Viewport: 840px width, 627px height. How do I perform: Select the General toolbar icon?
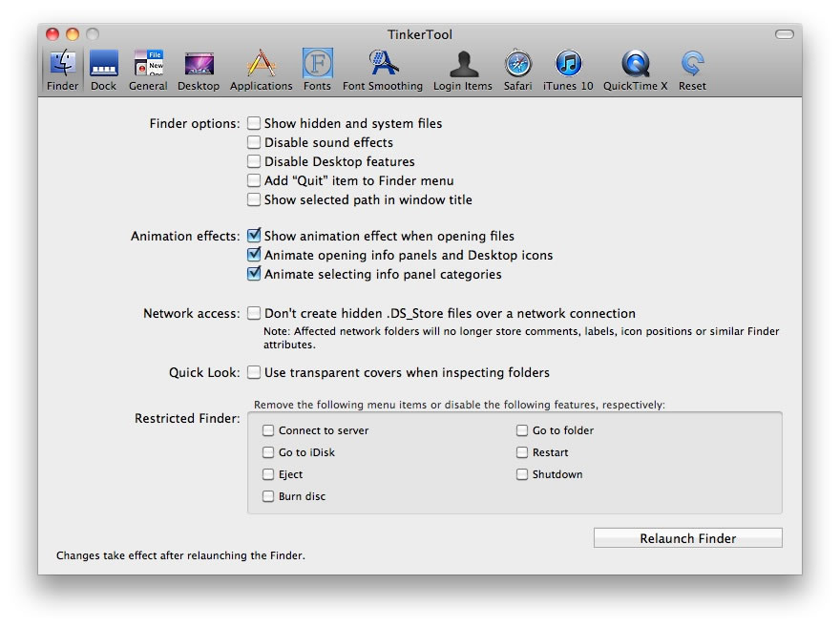(x=148, y=70)
